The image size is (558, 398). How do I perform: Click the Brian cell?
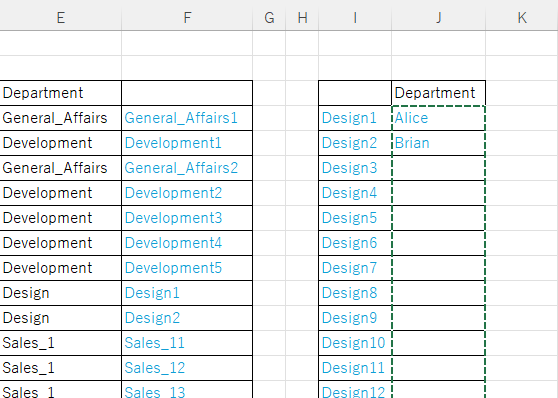(x=438, y=143)
